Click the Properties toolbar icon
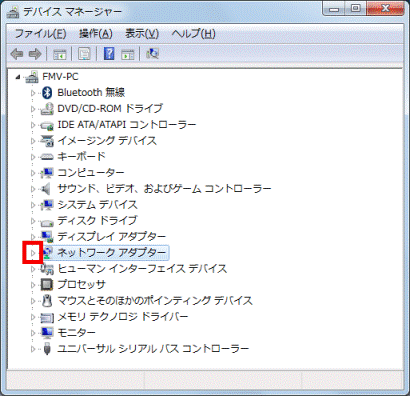The width and height of the screenshot is (410, 396). tap(84, 54)
